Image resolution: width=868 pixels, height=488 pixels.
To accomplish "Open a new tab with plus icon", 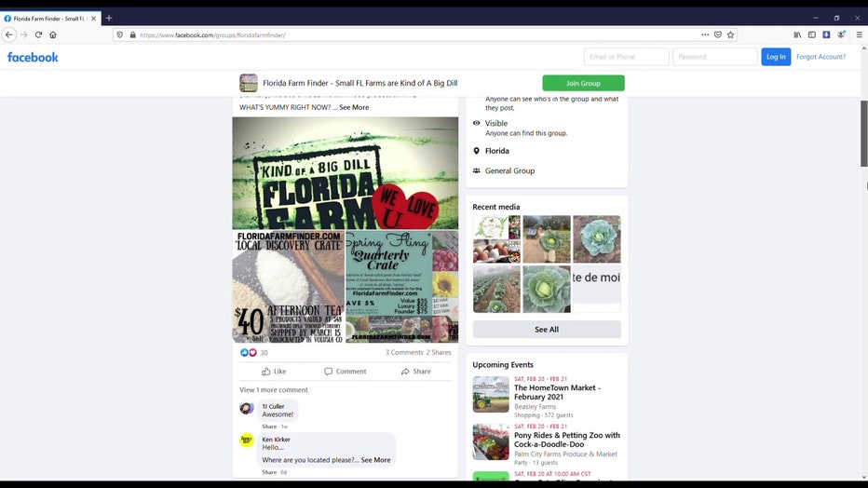I will point(109,19).
